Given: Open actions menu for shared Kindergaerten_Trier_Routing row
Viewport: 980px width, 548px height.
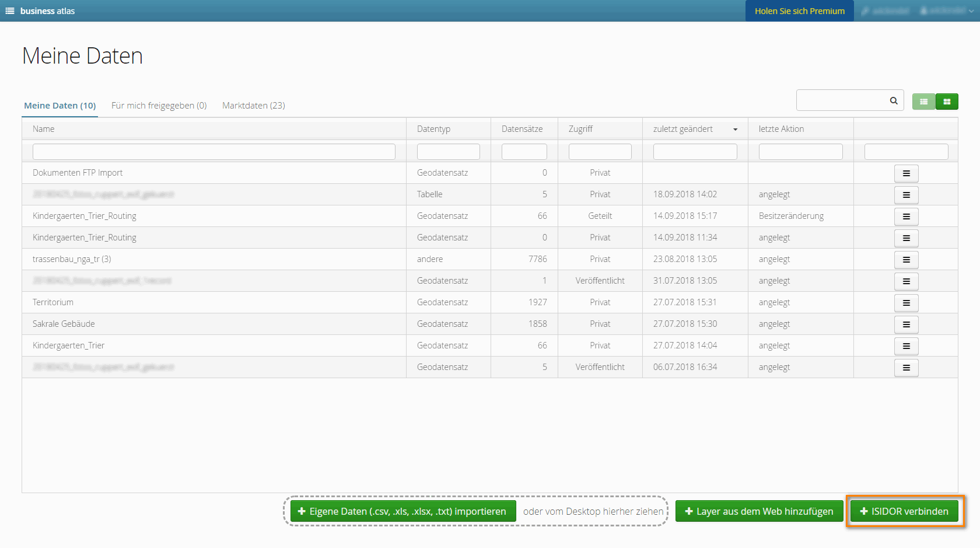Looking at the screenshot, I should click(x=906, y=217).
